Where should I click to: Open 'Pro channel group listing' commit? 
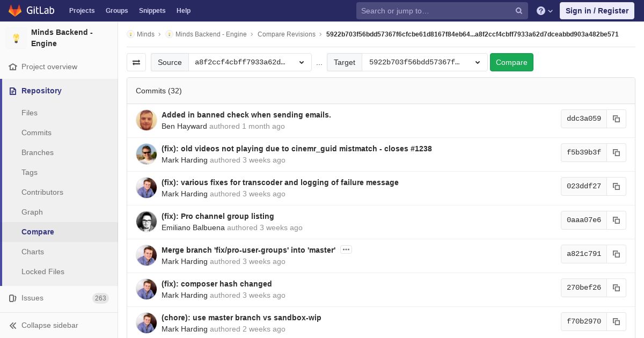pos(218,216)
